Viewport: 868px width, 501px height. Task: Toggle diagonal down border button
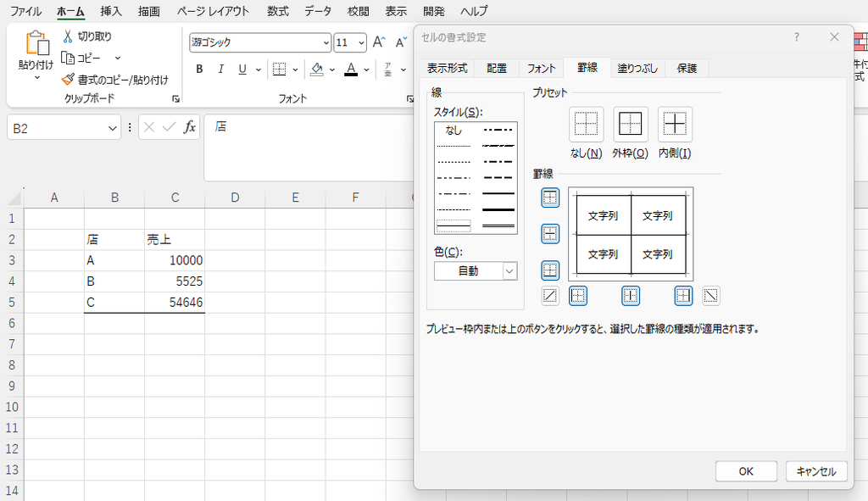coord(711,296)
